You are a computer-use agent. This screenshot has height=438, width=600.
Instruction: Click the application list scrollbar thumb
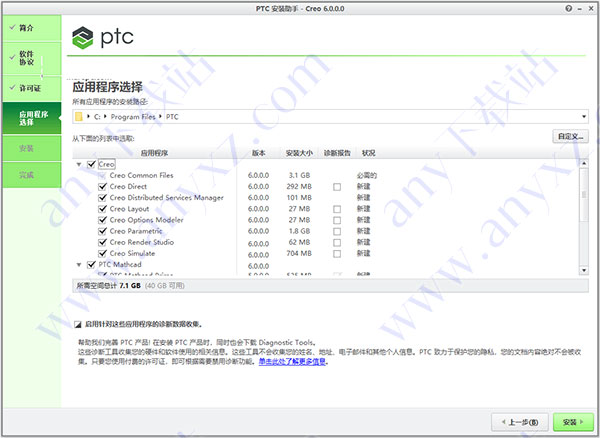[x=584, y=195]
